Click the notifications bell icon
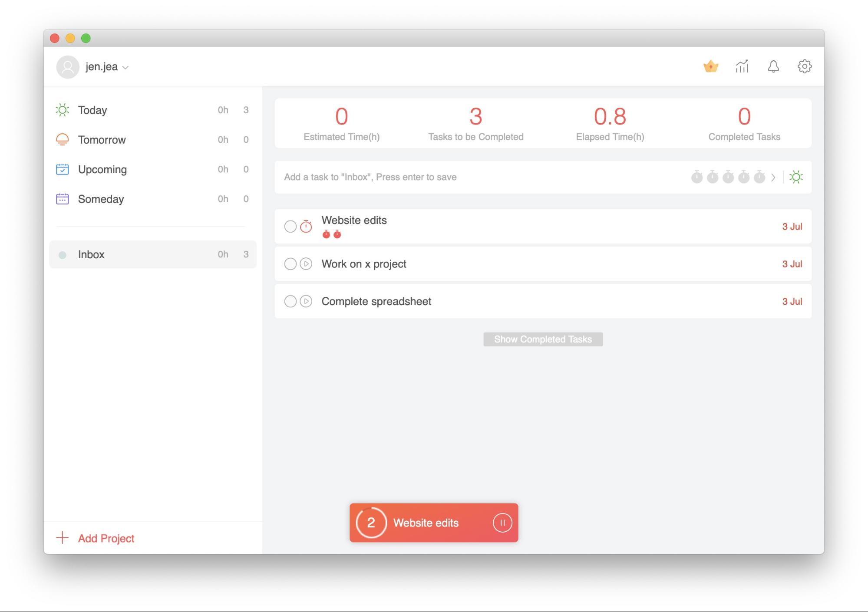This screenshot has height=612, width=868. (x=773, y=66)
